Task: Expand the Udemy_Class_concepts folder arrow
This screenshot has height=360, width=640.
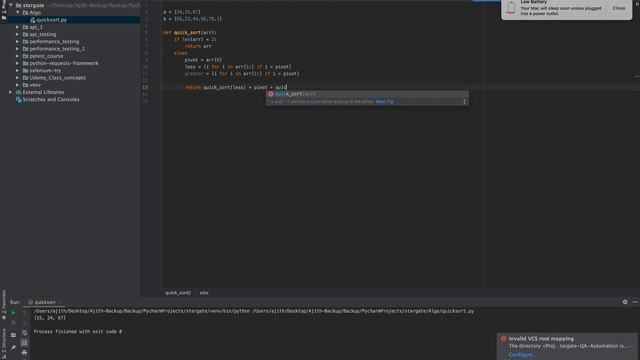Action: click(x=18, y=78)
